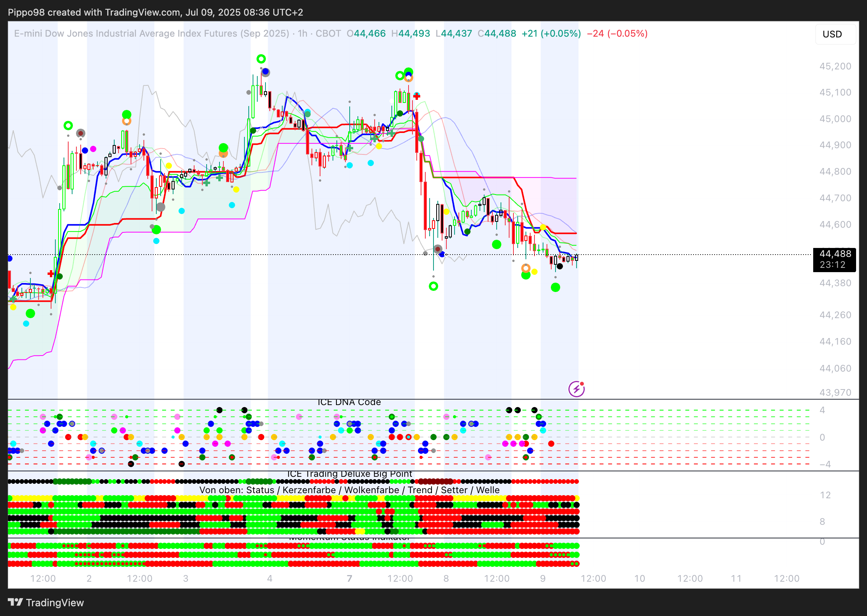This screenshot has height=616, width=867.
Task: Click the magenta dot near the 44,900 level
Action: (x=93, y=149)
